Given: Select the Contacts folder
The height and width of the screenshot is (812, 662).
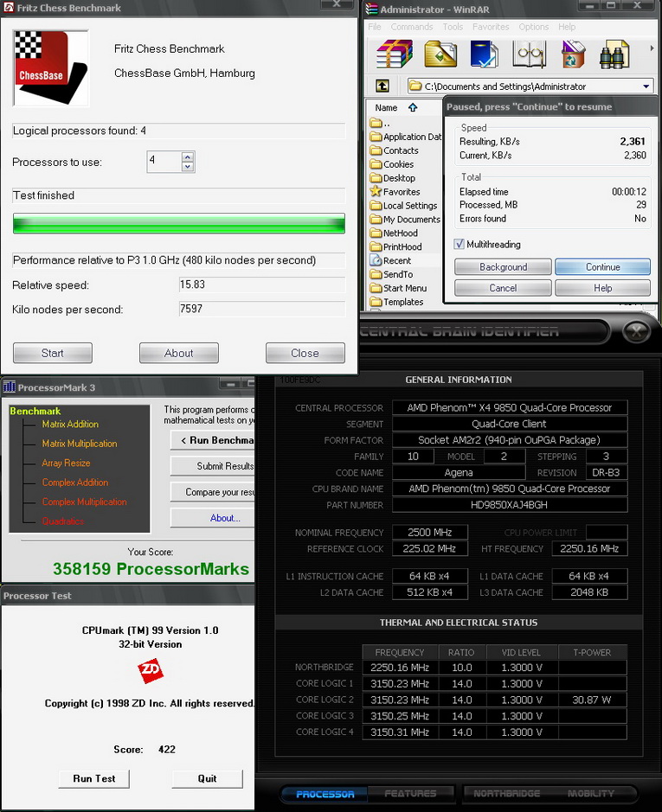Looking at the screenshot, I should (x=395, y=150).
